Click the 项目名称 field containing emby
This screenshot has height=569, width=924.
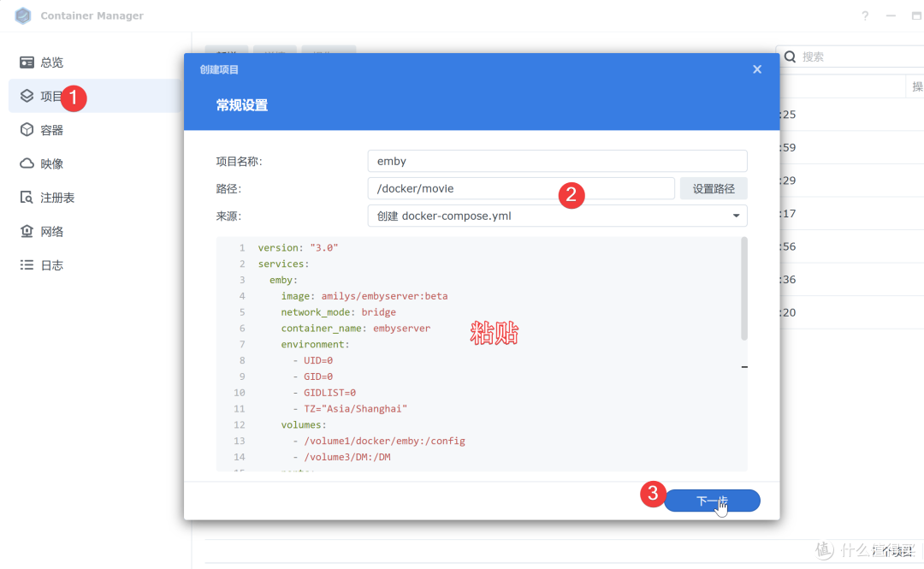[558, 161]
